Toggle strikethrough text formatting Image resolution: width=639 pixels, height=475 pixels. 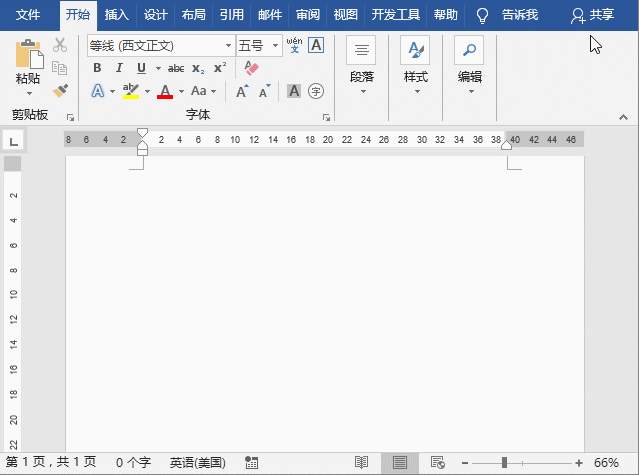click(x=176, y=68)
